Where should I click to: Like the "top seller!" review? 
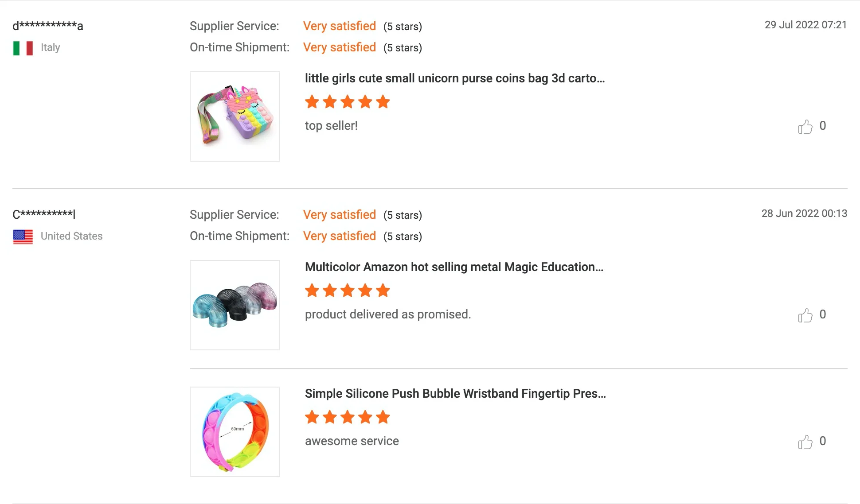tap(805, 127)
